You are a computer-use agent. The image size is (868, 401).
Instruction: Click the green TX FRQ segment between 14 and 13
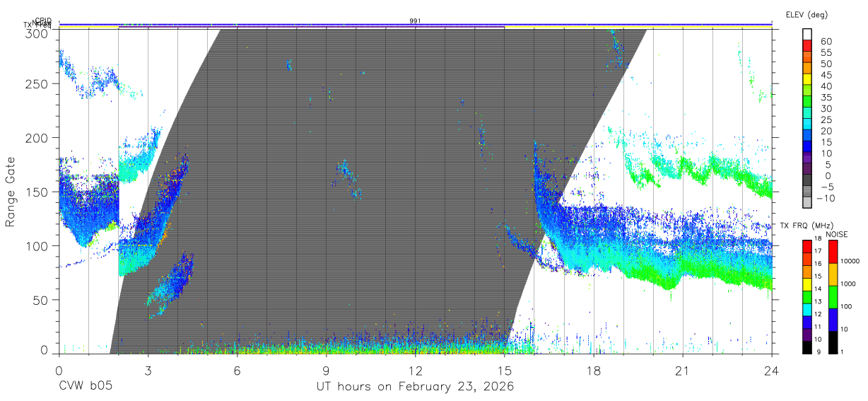click(807, 296)
